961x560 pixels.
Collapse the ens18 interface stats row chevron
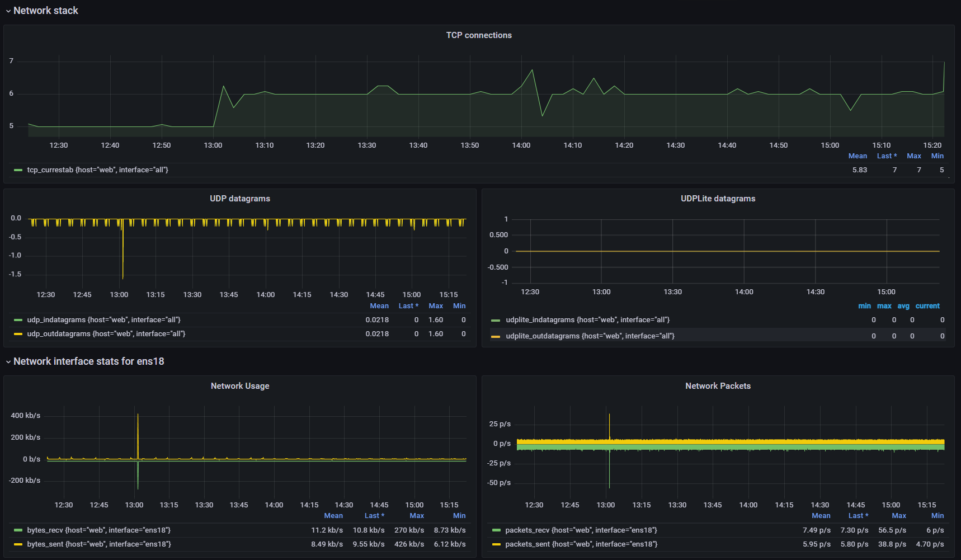(x=8, y=362)
